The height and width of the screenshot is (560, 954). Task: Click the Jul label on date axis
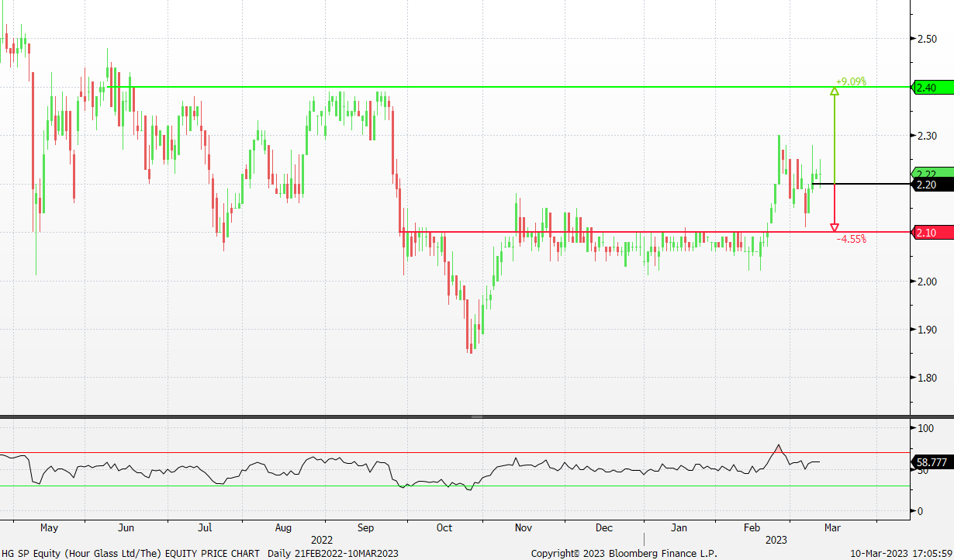[x=205, y=528]
